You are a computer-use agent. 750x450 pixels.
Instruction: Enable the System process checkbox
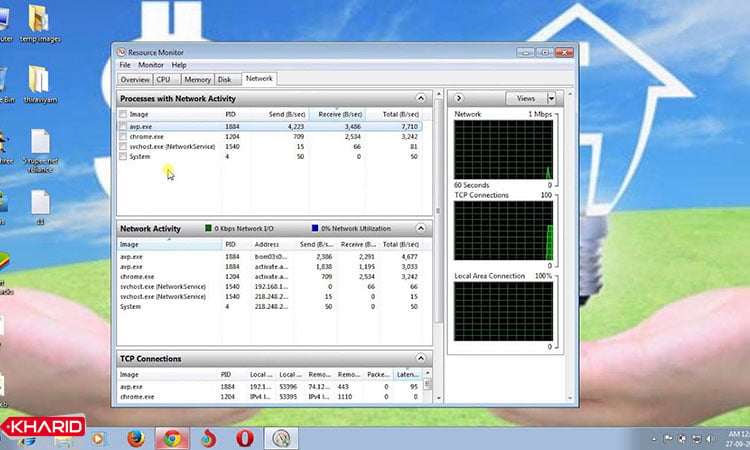[123, 156]
